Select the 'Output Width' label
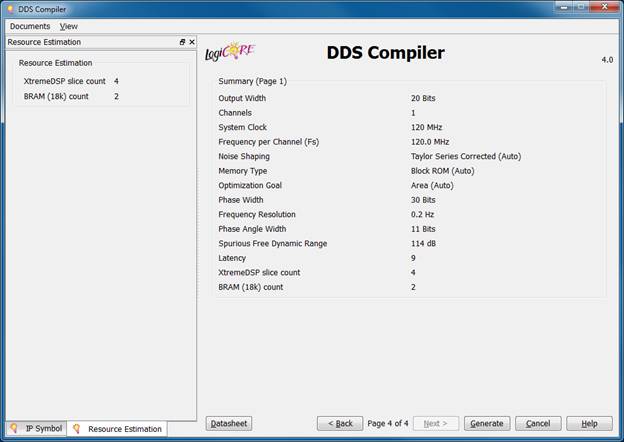Screen dimensions: 624x442 click(242, 98)
